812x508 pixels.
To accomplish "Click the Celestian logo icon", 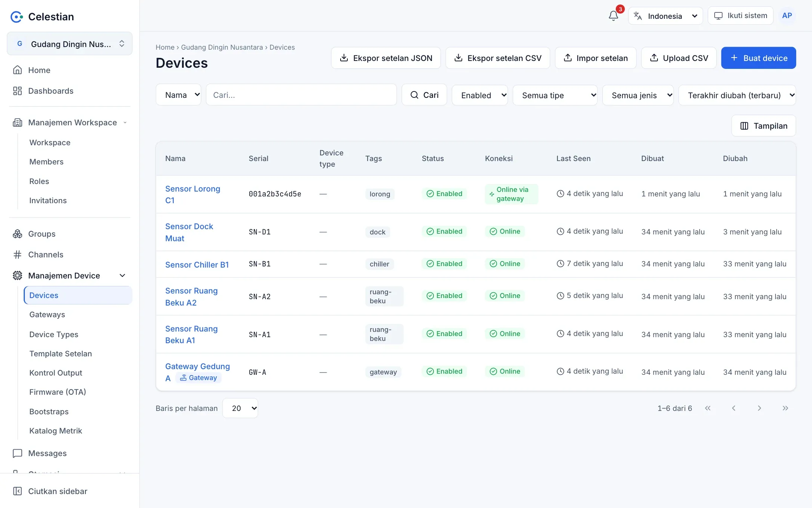I will (x=17, y=17).
